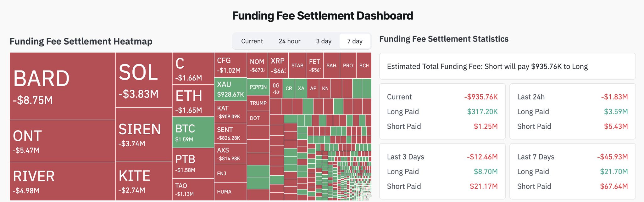Click the TAO heatmap tile
Image resolution: width=644 pixels, height=202 pixels.
193,189
